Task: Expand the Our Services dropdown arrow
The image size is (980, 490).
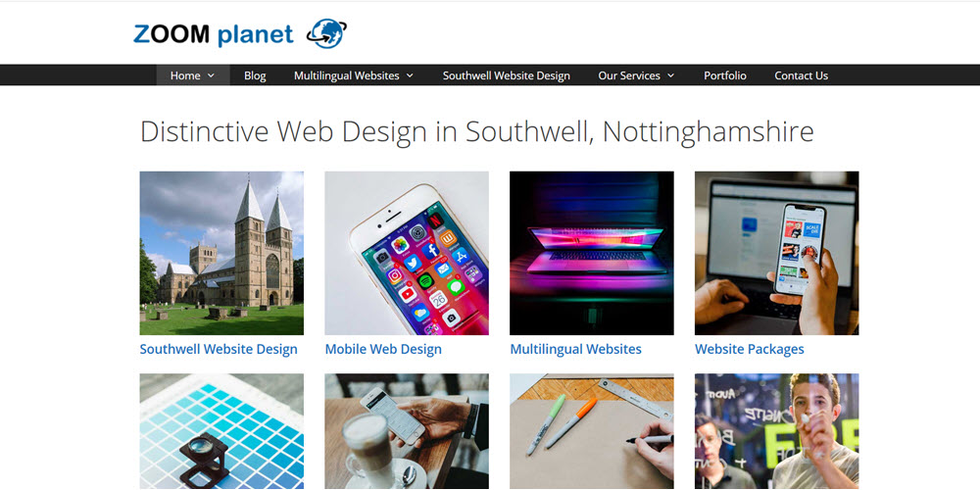Action: pyautogui.click(x=670, y=75)
